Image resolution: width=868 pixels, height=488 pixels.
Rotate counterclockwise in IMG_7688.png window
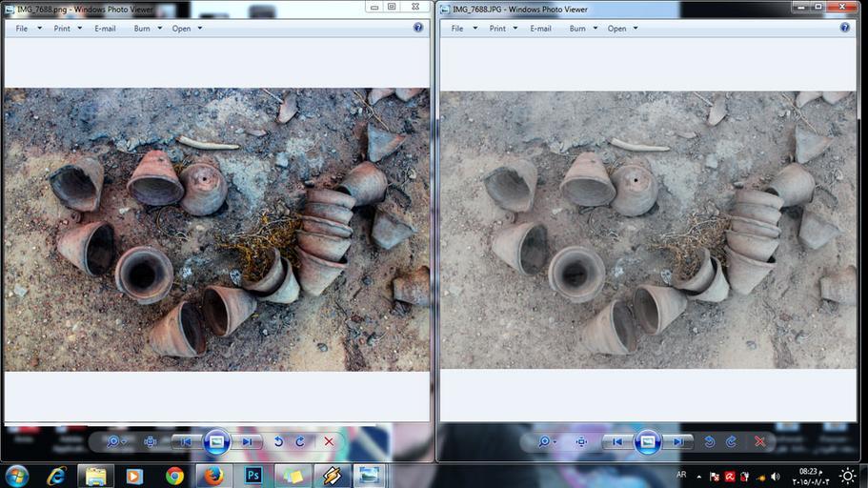pyautogui.click(x=278, y=441)
